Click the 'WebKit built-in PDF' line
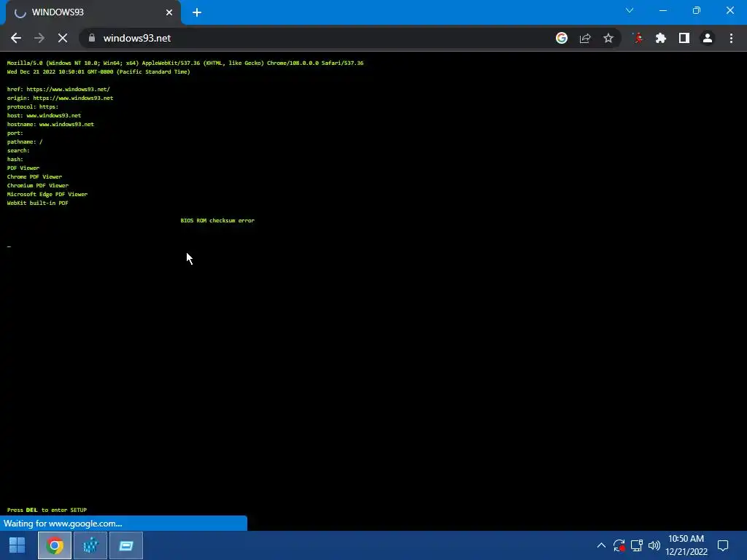Screen dimensions: 747x560 point(38,203)
